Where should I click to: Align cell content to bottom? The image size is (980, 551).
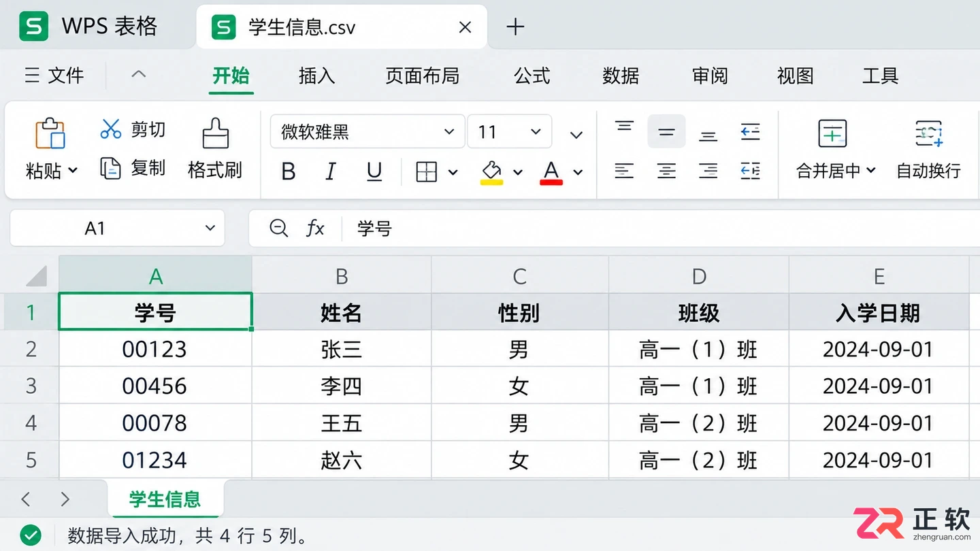point(708,135)
